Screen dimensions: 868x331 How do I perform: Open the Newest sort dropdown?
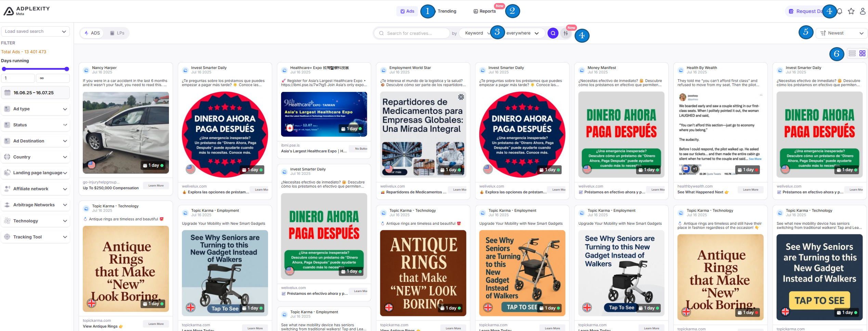pos(841,33)
